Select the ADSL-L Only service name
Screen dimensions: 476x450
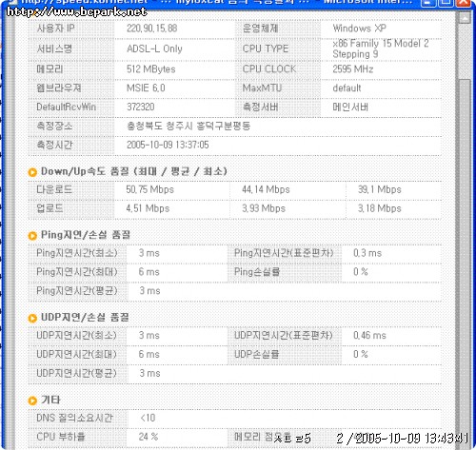(x=154, y=49)
